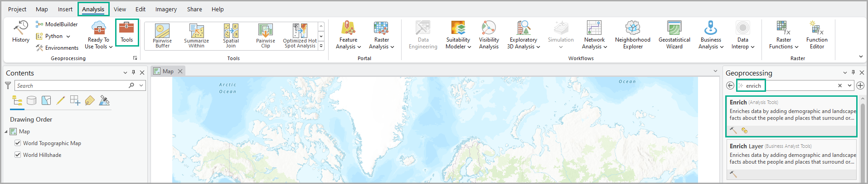List by Drawing Order
This screenshot has height=184, width=868.
point(17,100)
